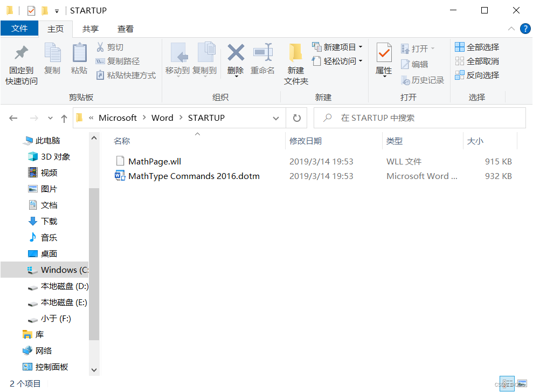The height and width of the screenshot is (392, 533).
Task: Click the Delete red X icon
Action: (236, 52)
